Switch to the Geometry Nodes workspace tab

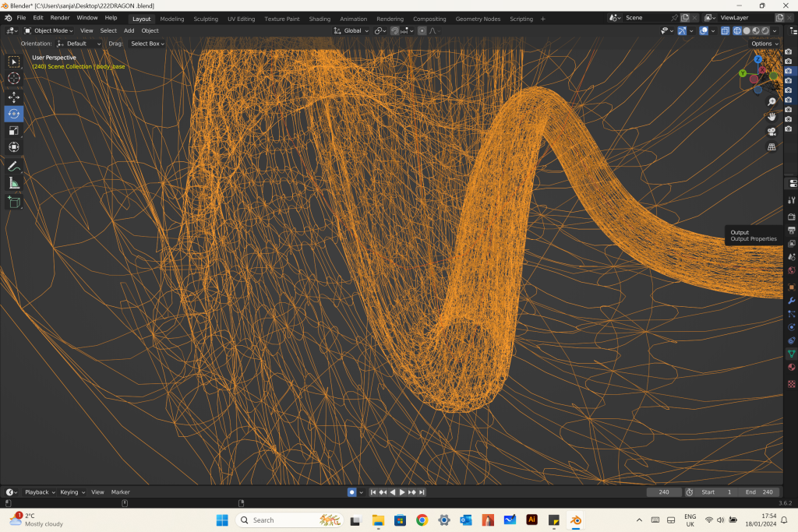click(x=478, y=19)
